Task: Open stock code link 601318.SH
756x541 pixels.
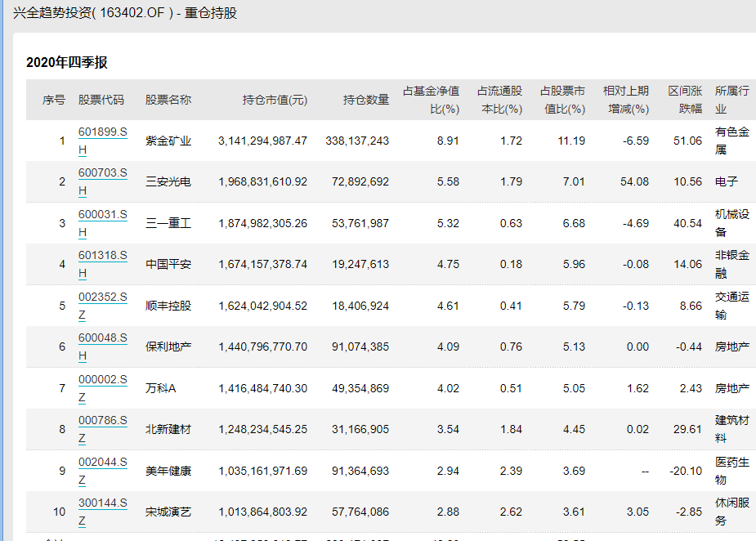Action: point(103,264)
